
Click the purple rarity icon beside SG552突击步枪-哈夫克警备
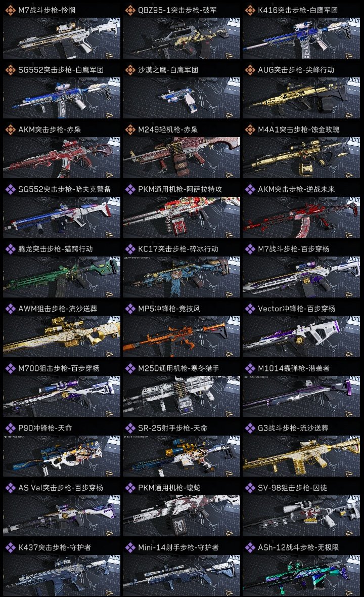click(10, 189)
